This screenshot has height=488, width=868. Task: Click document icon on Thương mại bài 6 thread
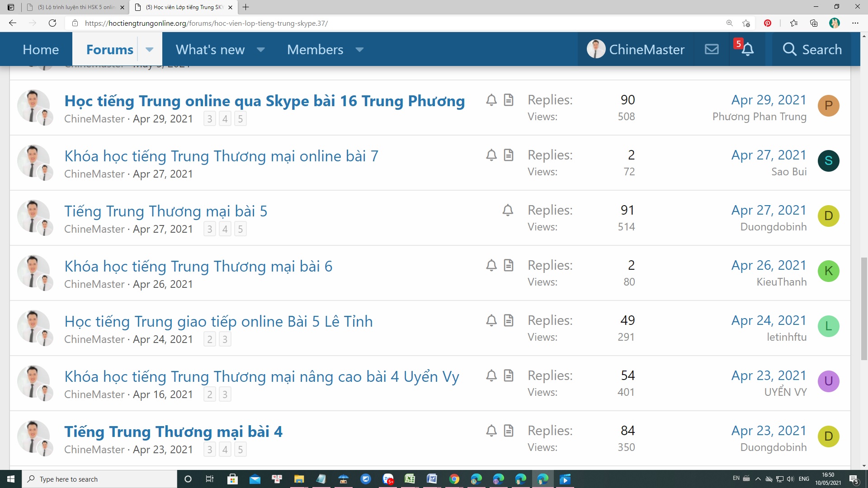[509, 265]
